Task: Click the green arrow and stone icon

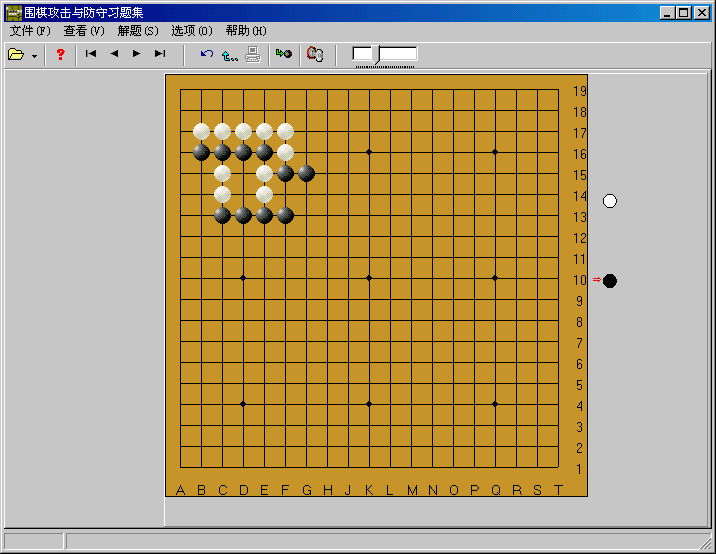Action: tap(284, 54)
